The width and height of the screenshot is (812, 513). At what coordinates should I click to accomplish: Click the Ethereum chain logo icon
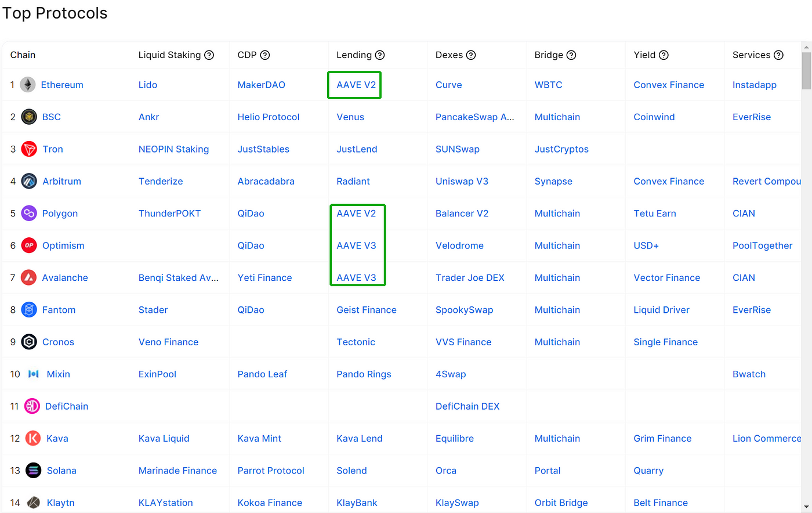[x=28, y=85]
